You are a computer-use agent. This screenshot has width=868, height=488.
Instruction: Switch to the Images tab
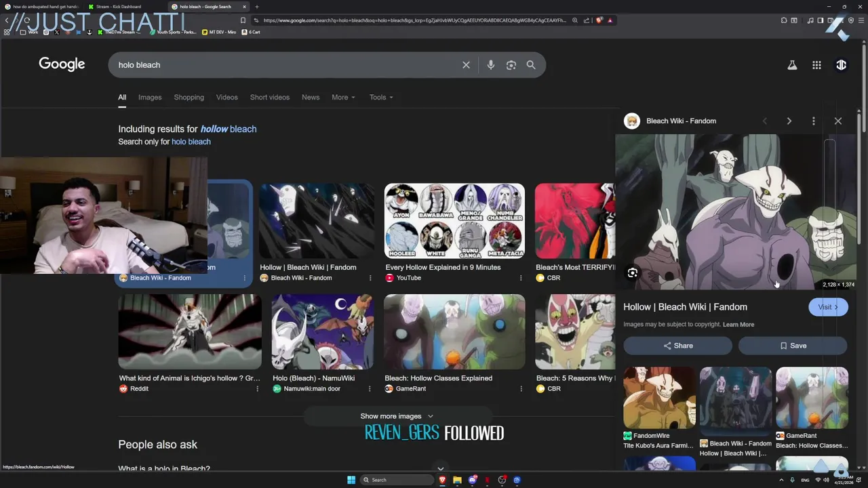pyautogui.click(x=150, y=97)
